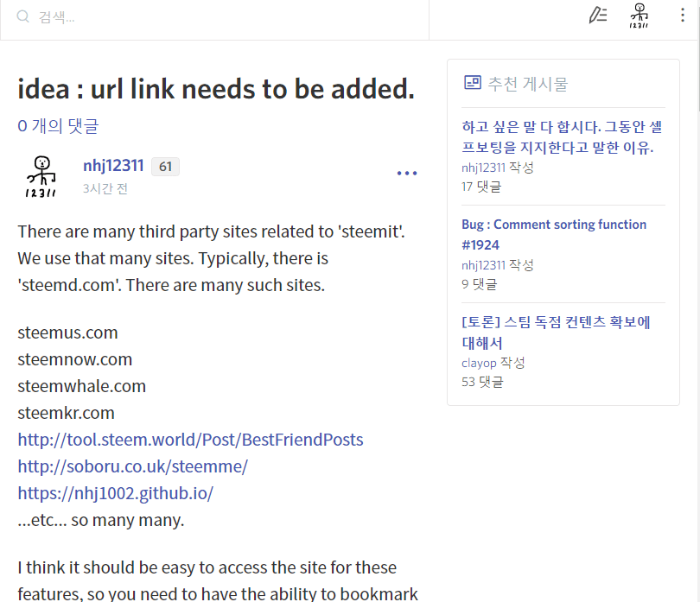Open the vertical three-dot header menu
The width and height of the screenshot is (700, 602).
tap(683, 16)
